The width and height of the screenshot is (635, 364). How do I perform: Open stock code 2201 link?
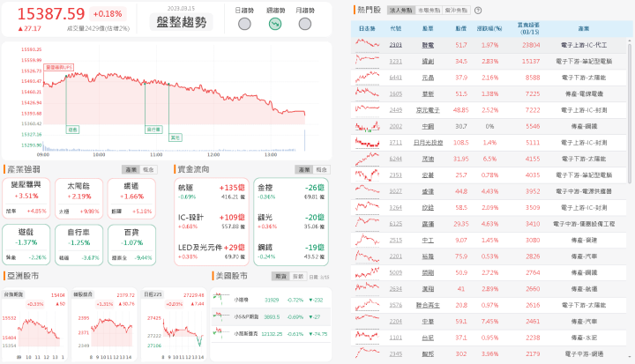point(396,256)
